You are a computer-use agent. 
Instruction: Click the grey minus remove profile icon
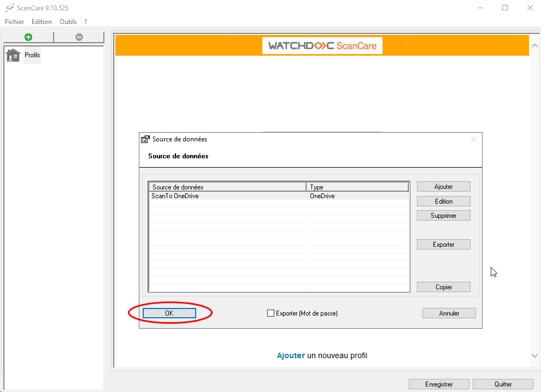click(79, 37)
